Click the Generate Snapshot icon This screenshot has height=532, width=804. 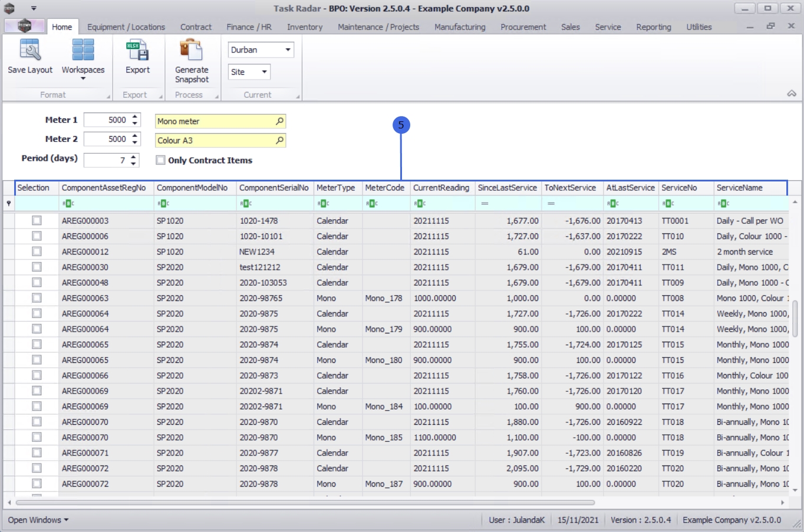192,51
